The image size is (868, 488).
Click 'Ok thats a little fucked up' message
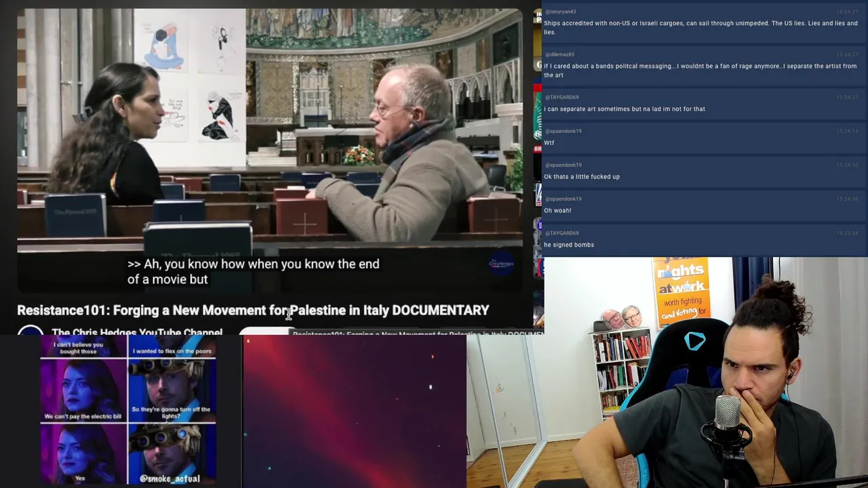coord(582,176)
